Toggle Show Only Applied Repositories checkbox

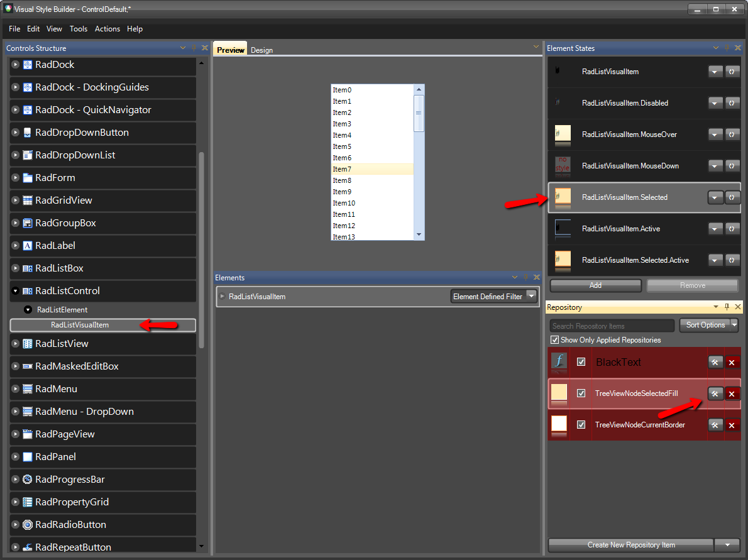point(555,340)
